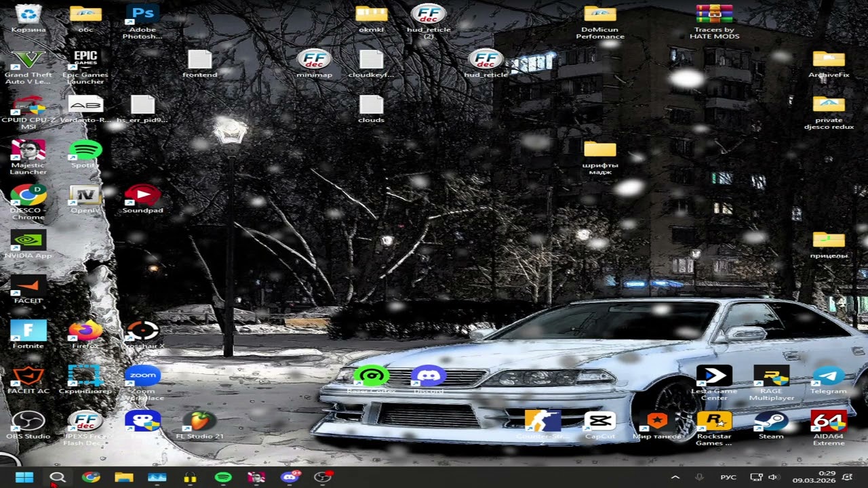This screenshot has width=868, height=488.
Task: Expand hidden system tray icons
Action: pos(675,478)
